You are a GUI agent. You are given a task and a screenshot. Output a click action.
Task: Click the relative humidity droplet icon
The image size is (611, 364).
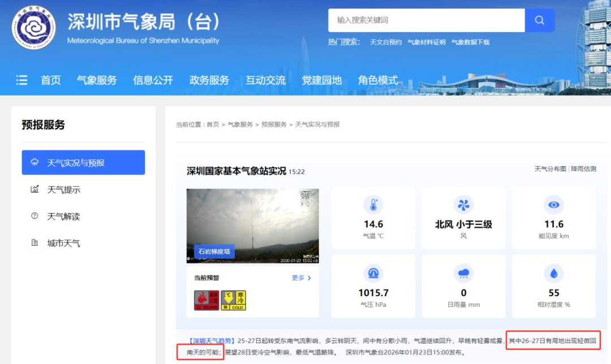[x=554, y=274]
